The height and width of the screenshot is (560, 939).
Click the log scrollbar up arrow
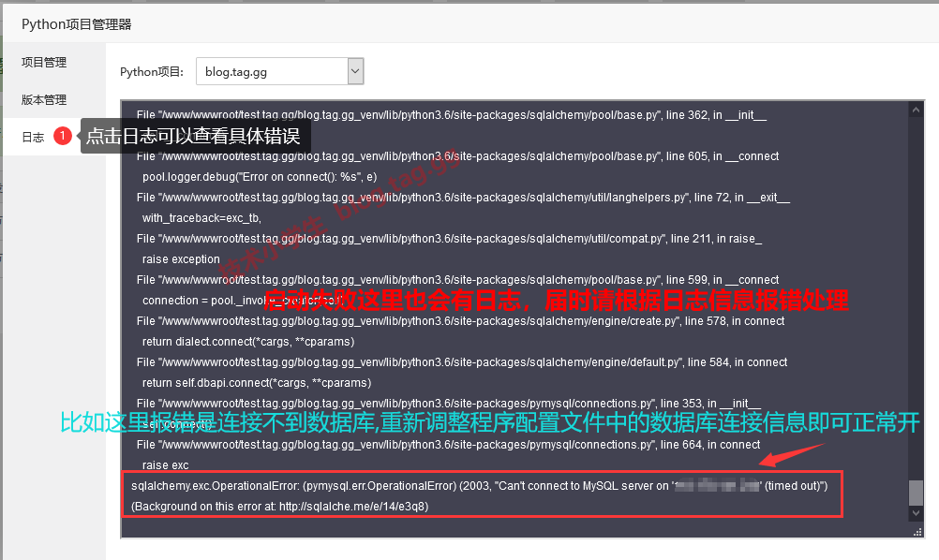tap(917, 111)
